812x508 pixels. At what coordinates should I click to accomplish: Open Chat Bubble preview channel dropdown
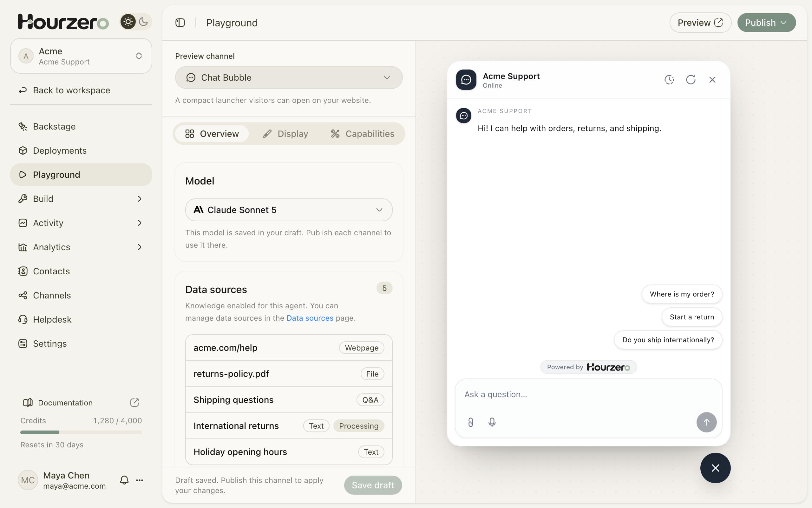289,77
